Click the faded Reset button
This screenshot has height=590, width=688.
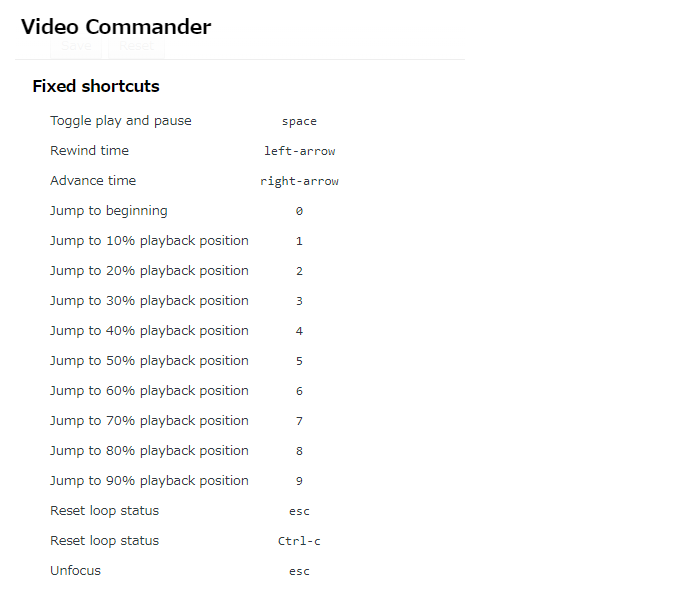click(x=136, y=46)
